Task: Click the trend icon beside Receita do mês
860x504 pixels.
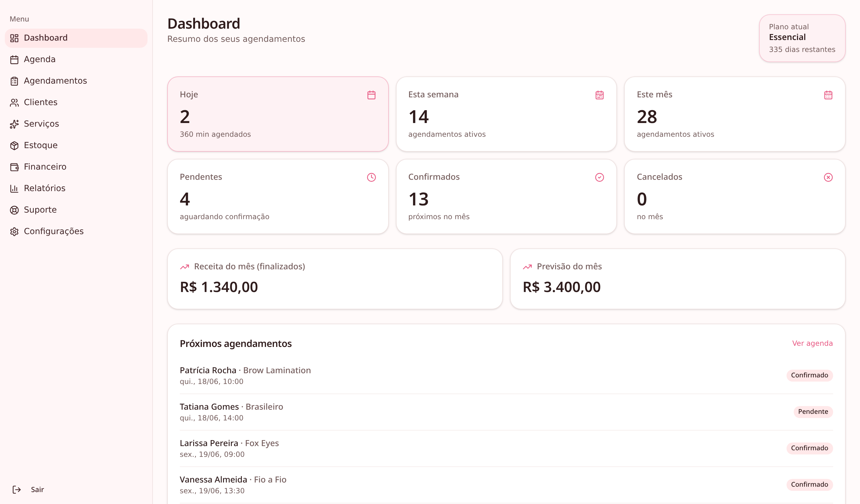Action: pos(185,267)
